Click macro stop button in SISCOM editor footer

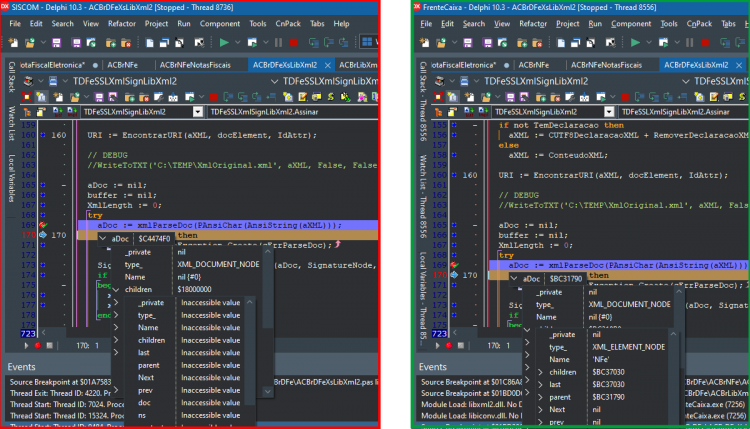[49, 345]
